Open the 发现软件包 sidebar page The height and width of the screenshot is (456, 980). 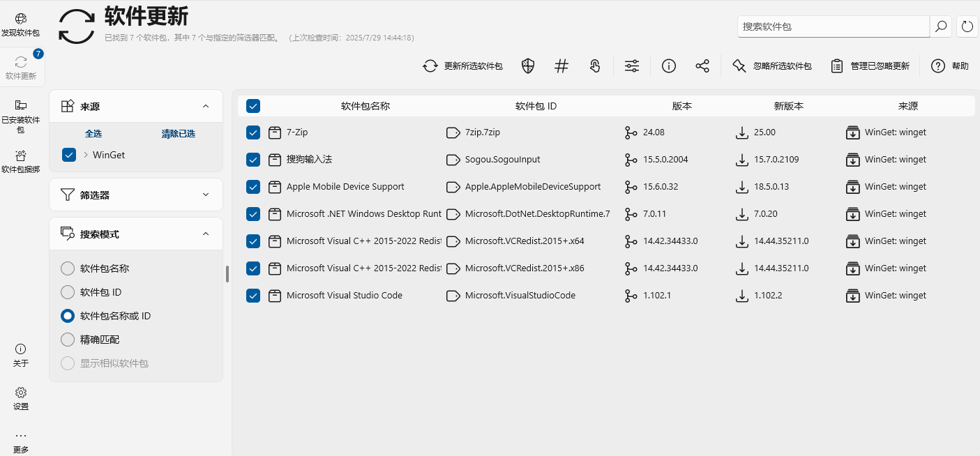tap(21, 24)
